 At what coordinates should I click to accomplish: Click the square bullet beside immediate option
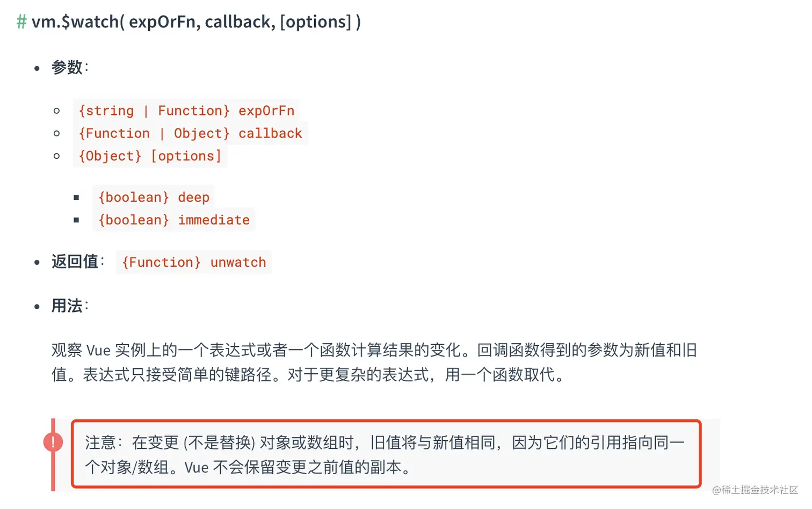tap(76, 220)
